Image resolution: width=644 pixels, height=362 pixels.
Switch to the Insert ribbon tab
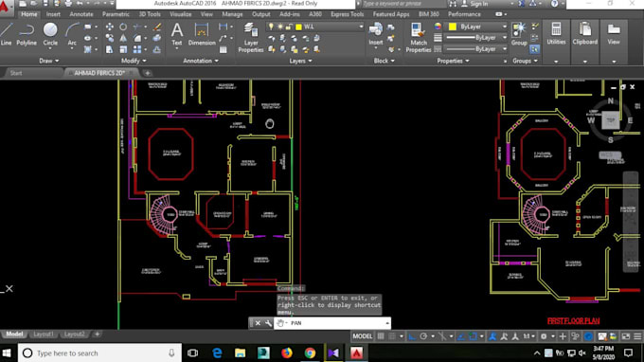tap(53, 14)
